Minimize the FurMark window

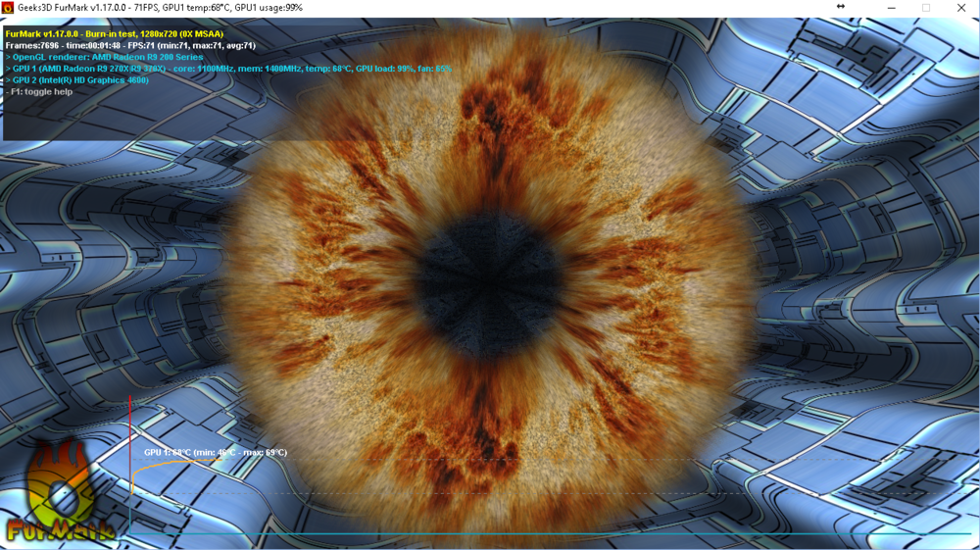[891, 8]
